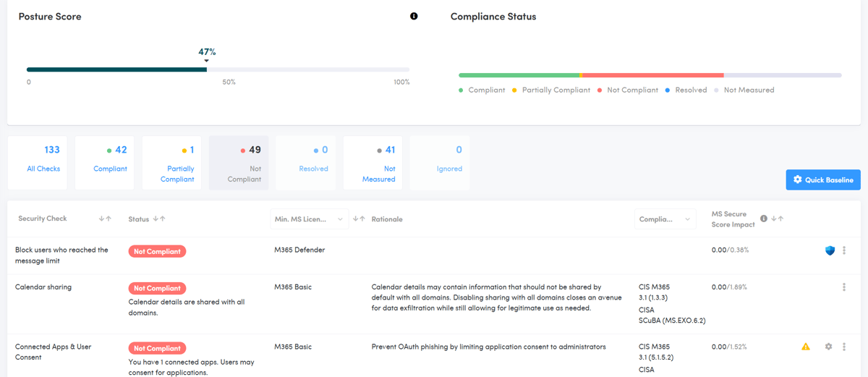Click Compliant legend entry
Screen dimensions: 868x377
482,90
